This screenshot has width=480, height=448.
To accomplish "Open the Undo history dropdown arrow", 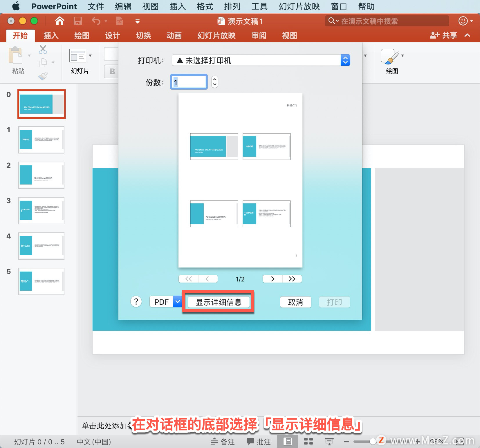I will pyautogui.click(x=106, y=21).
